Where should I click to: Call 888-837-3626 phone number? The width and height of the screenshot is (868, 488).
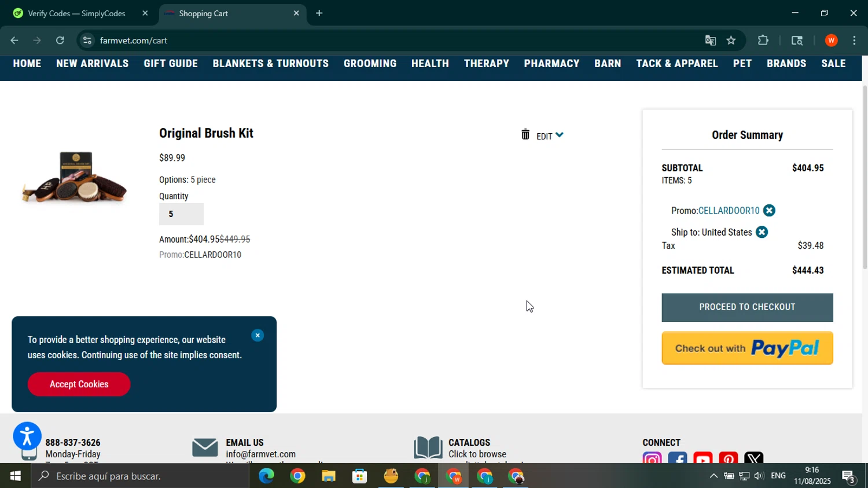click(x=73, y=442)
